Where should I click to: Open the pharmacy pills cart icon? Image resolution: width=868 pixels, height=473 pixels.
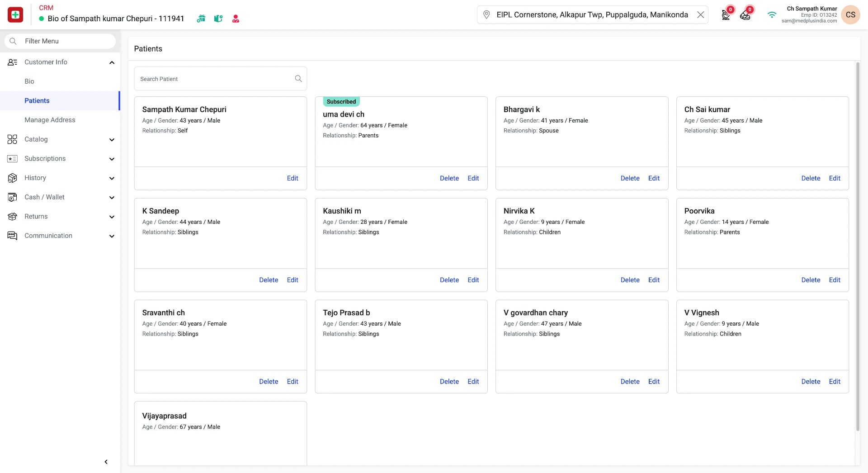pos(745,15)
